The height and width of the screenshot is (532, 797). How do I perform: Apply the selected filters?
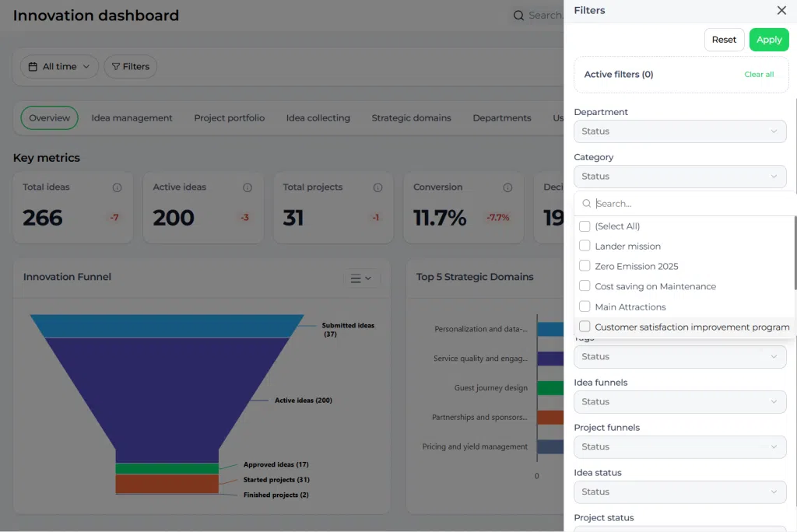pyautogui.click(x=768, y=40)
